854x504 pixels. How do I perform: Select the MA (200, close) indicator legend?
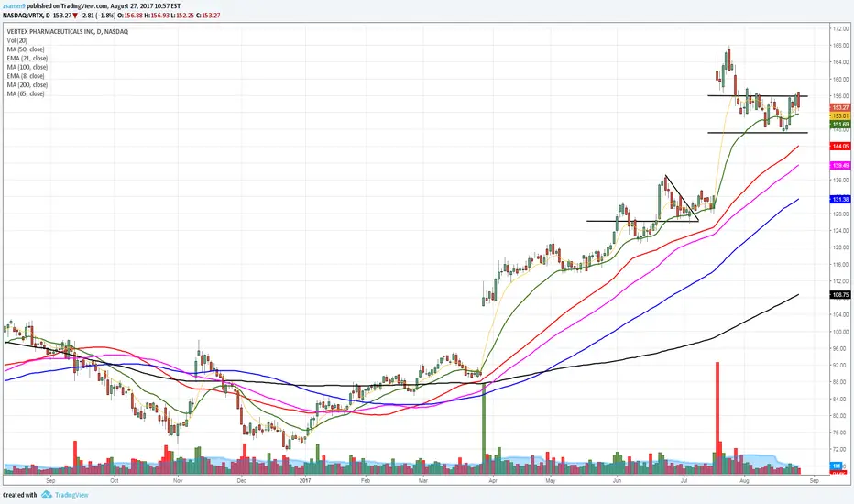[27, 84]
